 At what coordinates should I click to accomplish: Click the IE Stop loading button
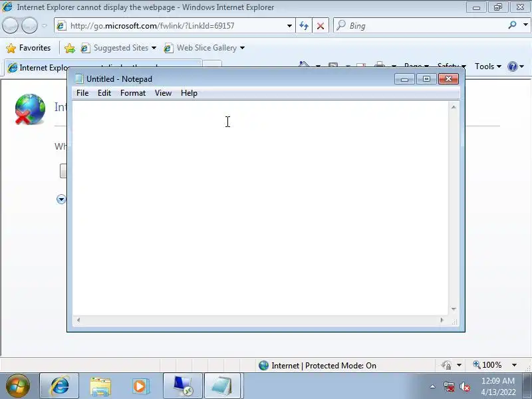point(321,26)
